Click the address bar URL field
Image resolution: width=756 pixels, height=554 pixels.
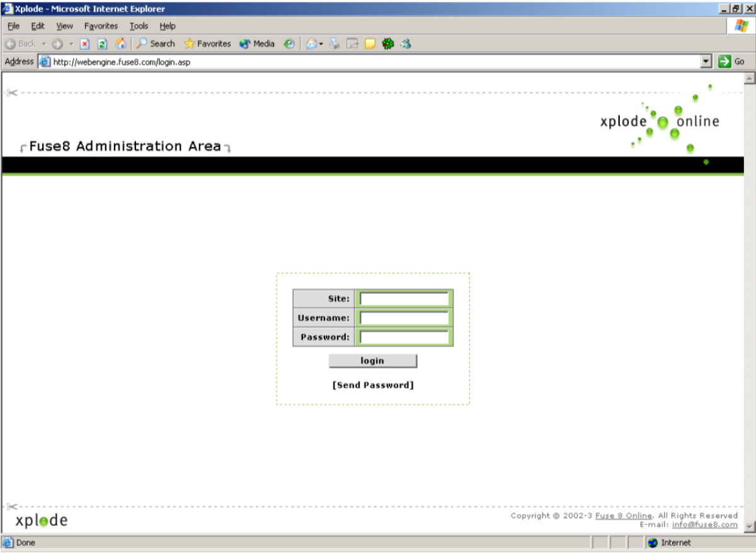375,62
